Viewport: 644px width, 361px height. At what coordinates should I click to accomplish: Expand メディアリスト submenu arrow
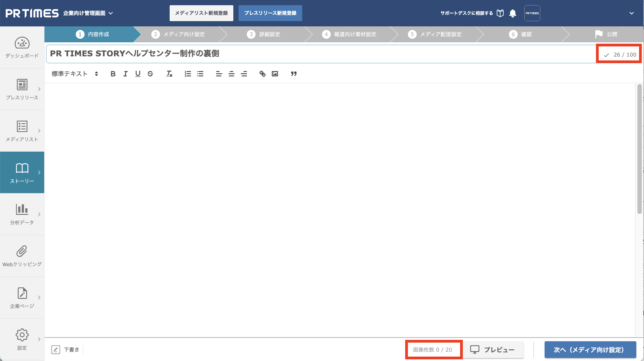click(39, 131)
